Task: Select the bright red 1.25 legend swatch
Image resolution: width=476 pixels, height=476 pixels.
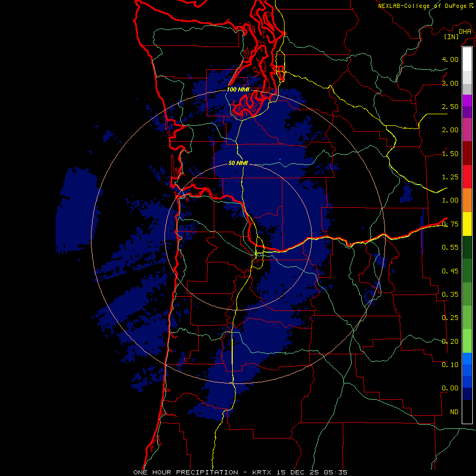Action: pyautogui.click(x=467, y=177)
